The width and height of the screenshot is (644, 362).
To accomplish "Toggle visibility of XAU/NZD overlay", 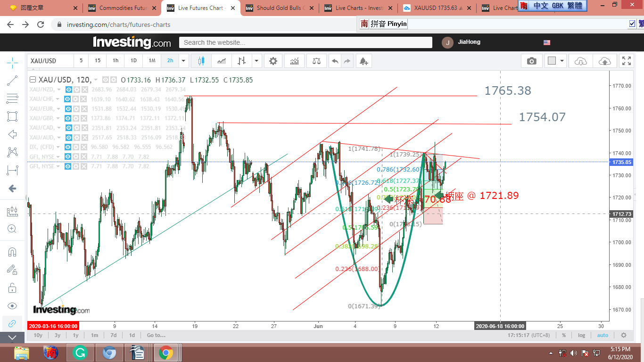I will (69, 90).
